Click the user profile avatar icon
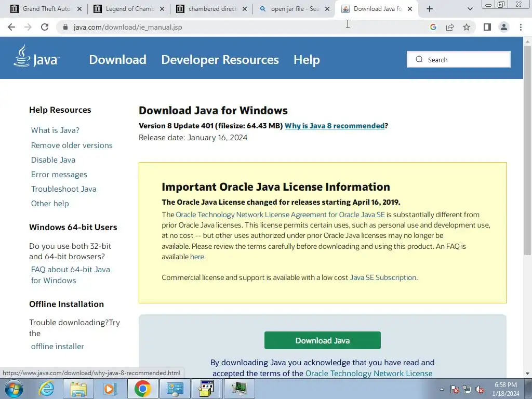 (504, 27)
